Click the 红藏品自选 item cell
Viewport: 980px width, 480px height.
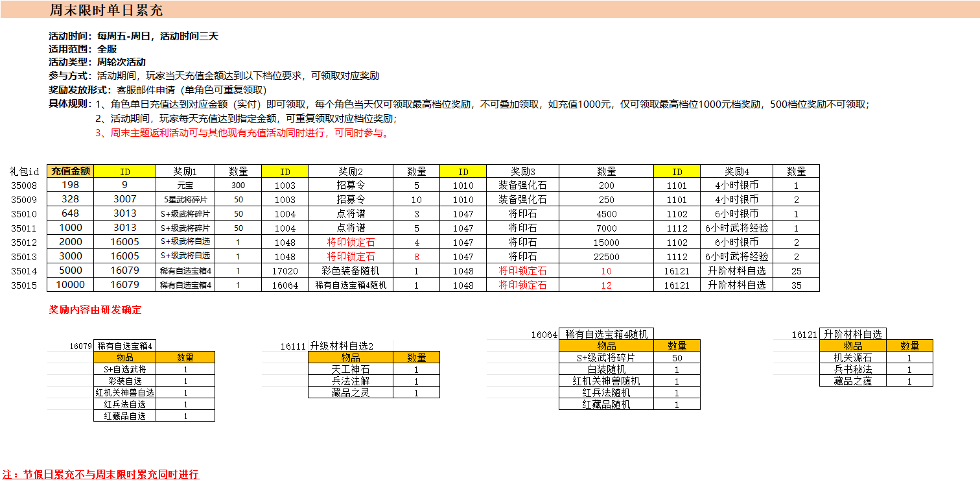(x=125, y=416)
